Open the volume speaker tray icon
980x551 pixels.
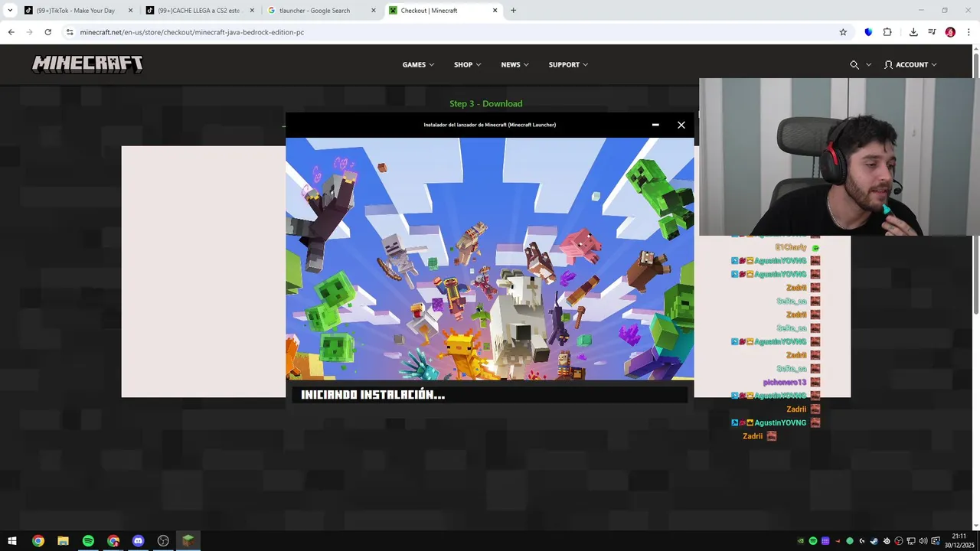[x=923, y=541]
